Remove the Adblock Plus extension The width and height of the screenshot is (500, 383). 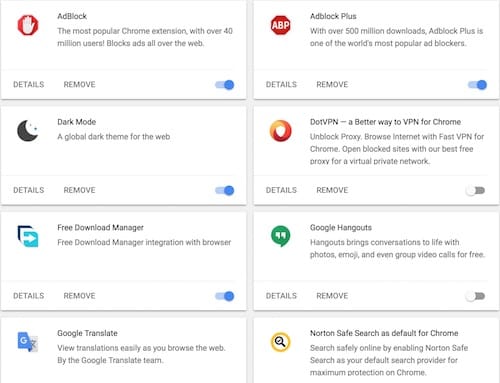click(x=332, y=84)
